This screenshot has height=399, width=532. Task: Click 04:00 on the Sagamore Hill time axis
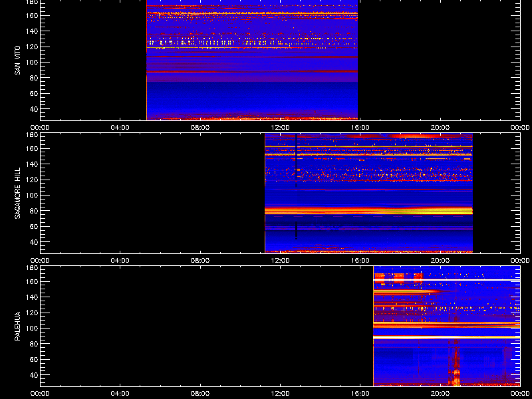(x=120, y=261)
